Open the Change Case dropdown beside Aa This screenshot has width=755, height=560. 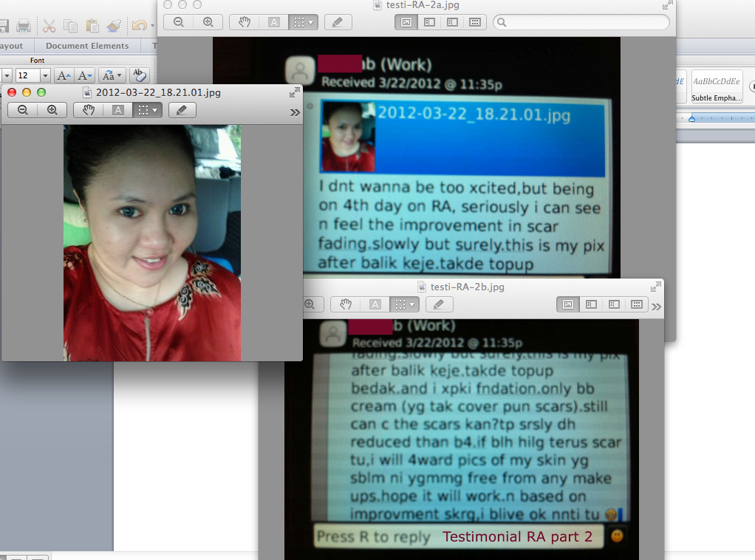tap(119, 75)
